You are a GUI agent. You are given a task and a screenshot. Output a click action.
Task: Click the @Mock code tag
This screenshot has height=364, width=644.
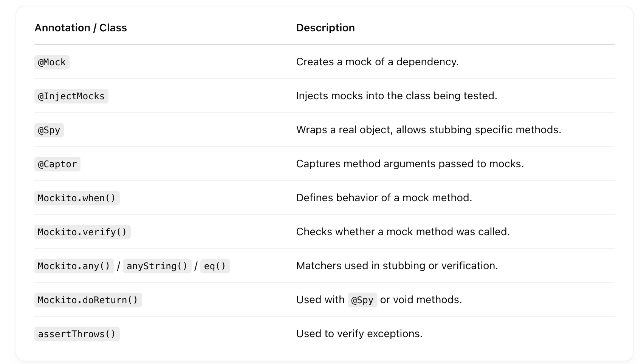click(x=52, y=62)
